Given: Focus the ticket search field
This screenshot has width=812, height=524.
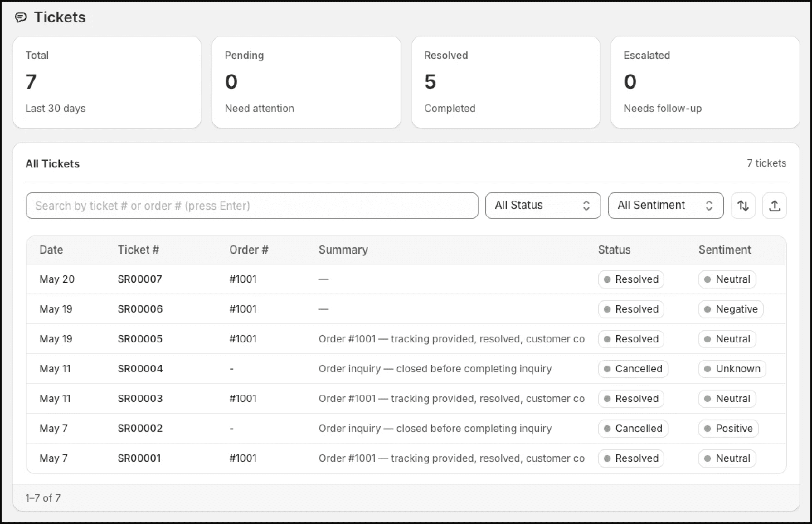Looking at the screenshot, I should coord(252,205).
